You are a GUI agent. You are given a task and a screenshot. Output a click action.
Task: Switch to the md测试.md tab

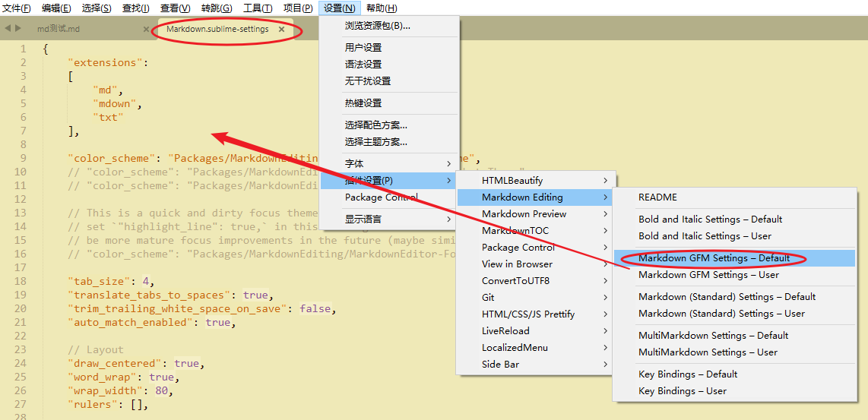coord(59,29)
